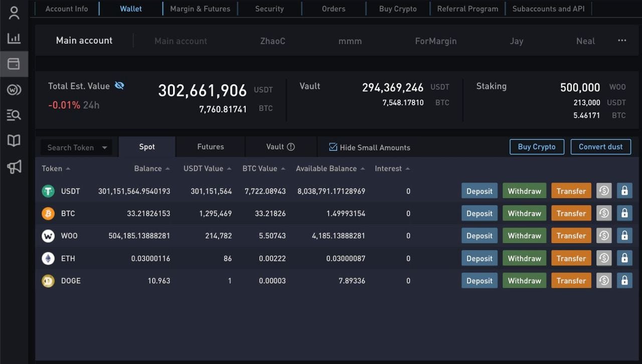Deposit ETH
This screenshot has width=642, height=364.
point(479,258)
